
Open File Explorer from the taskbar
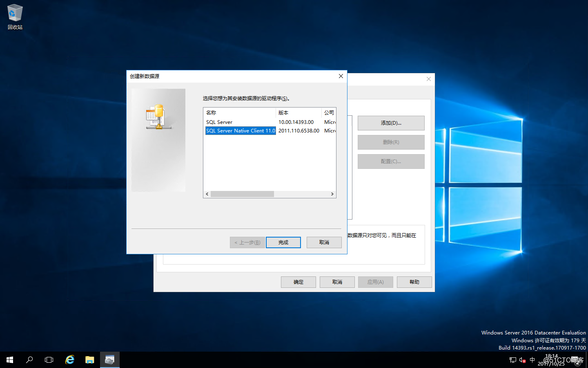pyautogui.click(x=90, y=360)
